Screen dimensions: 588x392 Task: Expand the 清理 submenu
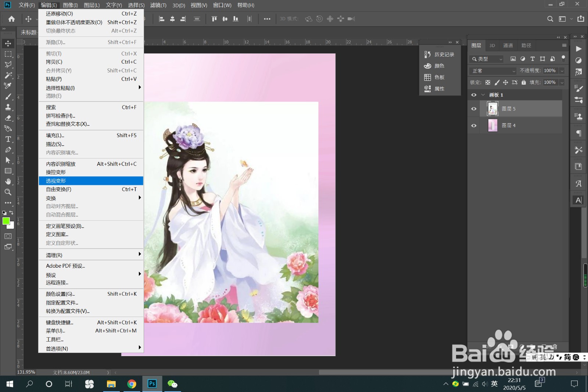click(x=91, y=255)
